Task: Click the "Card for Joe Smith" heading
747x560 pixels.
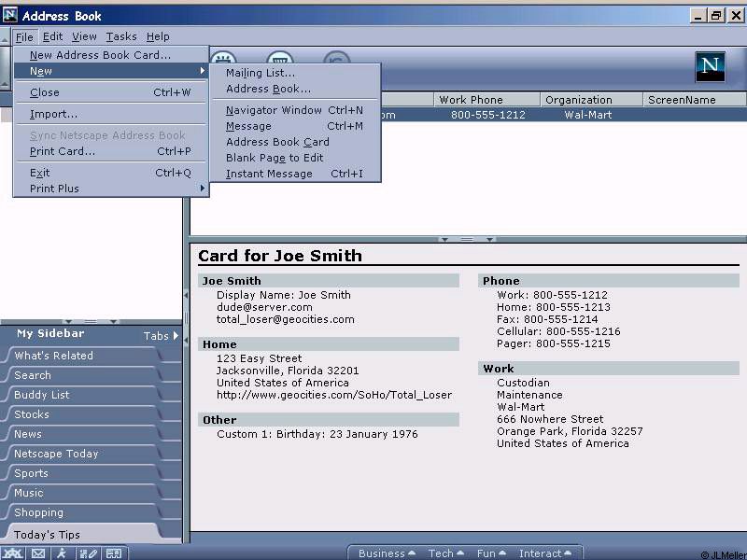Action: pyautogui.click(x=280, y=256)
